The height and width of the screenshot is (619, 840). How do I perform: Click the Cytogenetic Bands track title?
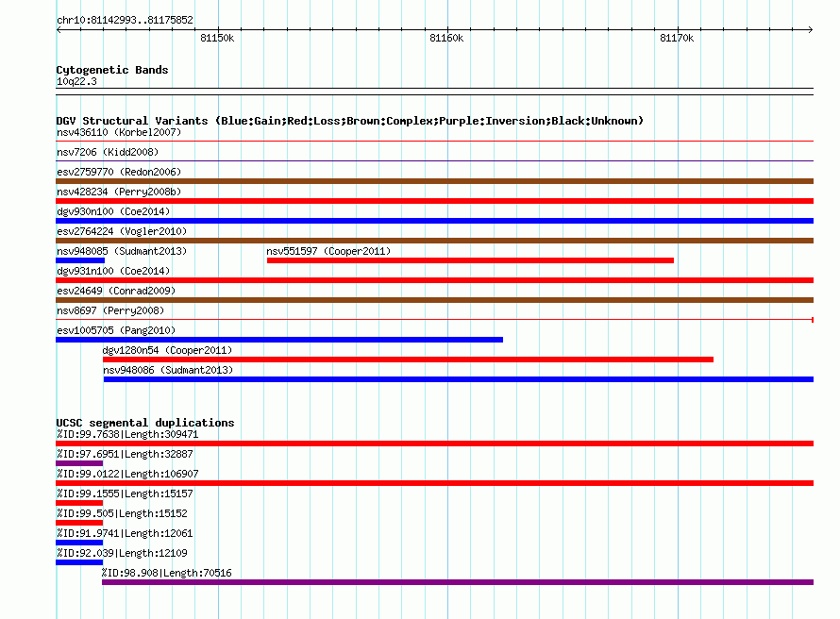tap(112, 70)
